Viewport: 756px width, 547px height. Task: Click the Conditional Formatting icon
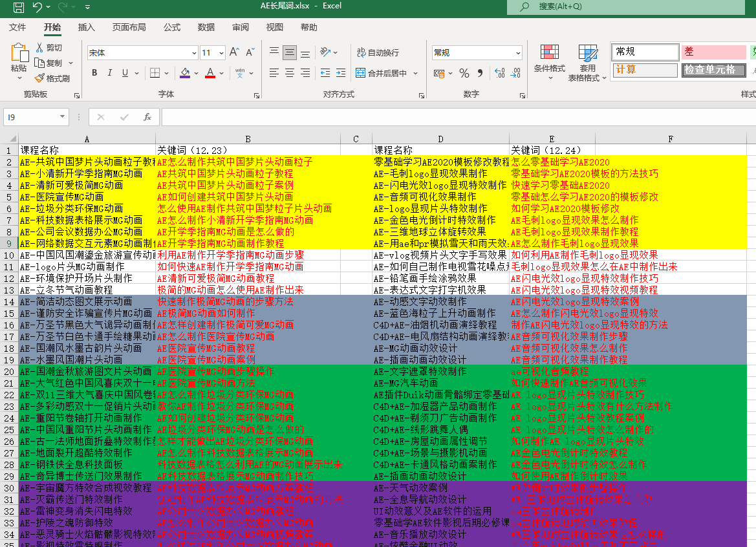pyautogui.click(x=550, y=52)
